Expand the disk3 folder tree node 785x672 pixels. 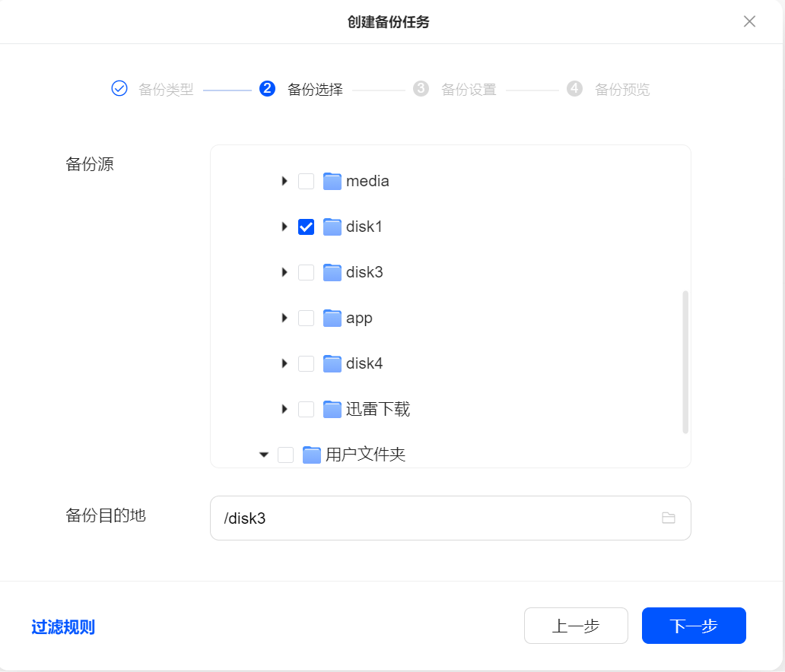click(x=284, y=272)
